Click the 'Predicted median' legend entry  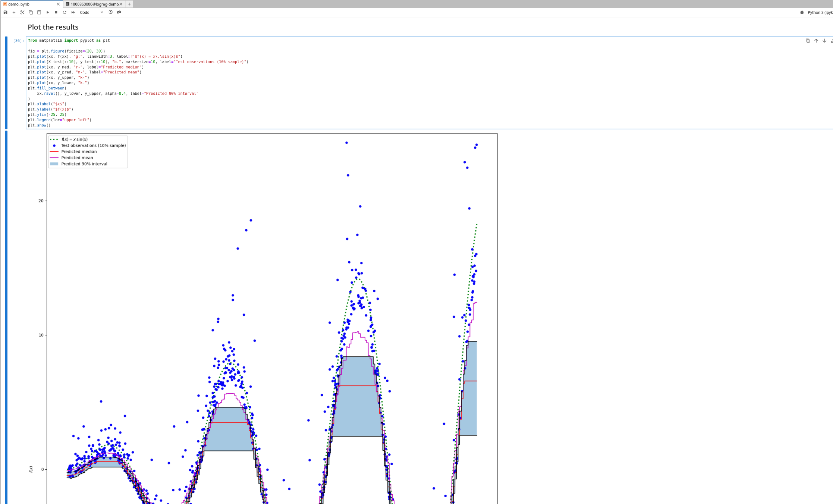[x=79, y=152]
